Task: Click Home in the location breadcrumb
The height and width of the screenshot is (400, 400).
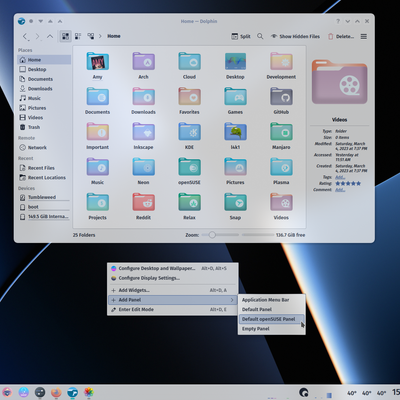Action: pos(114,36)
